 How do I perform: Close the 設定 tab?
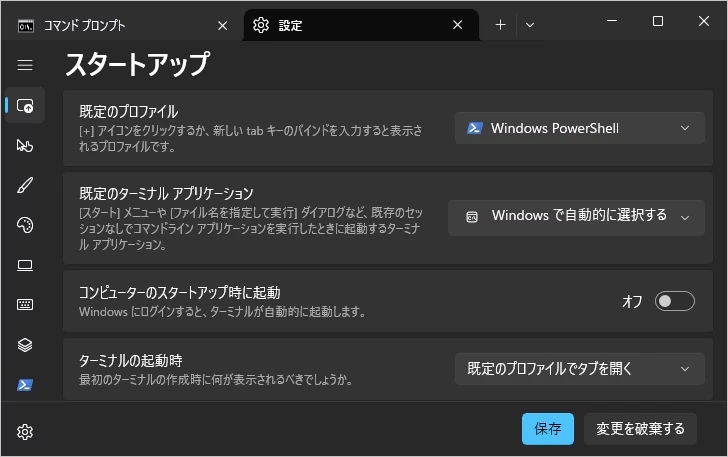tap(457, 25)
